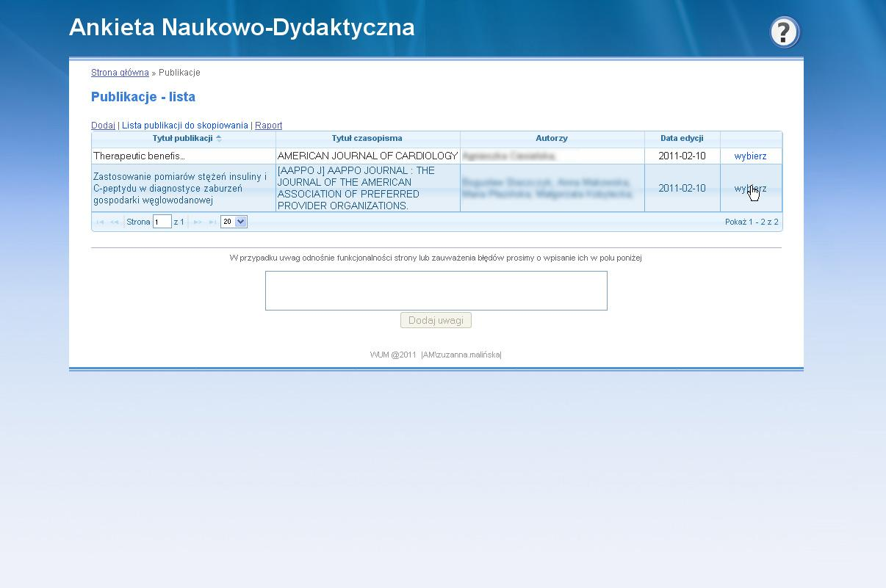
Task: Click the Dodaj link
Action: (x=103, y=126)
